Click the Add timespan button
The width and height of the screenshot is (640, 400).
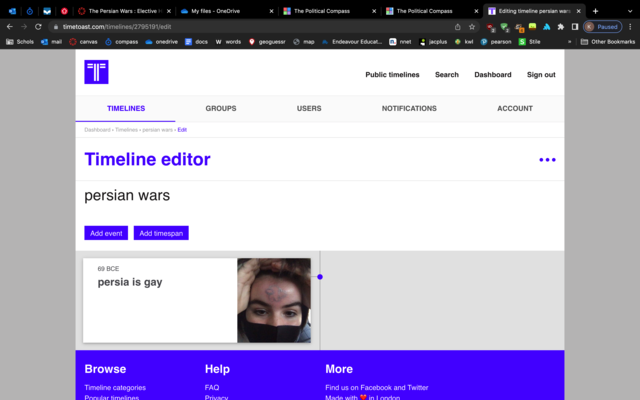[161, 233]
